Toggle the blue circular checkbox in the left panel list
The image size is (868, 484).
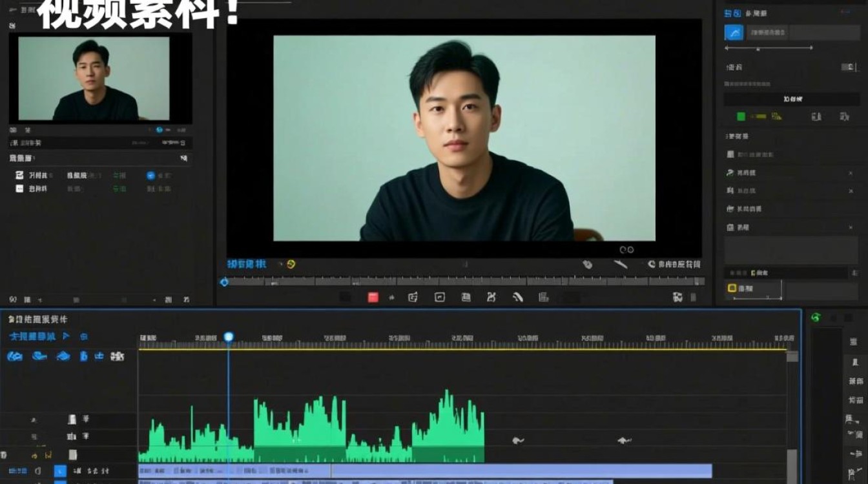[x=150, y=175]
